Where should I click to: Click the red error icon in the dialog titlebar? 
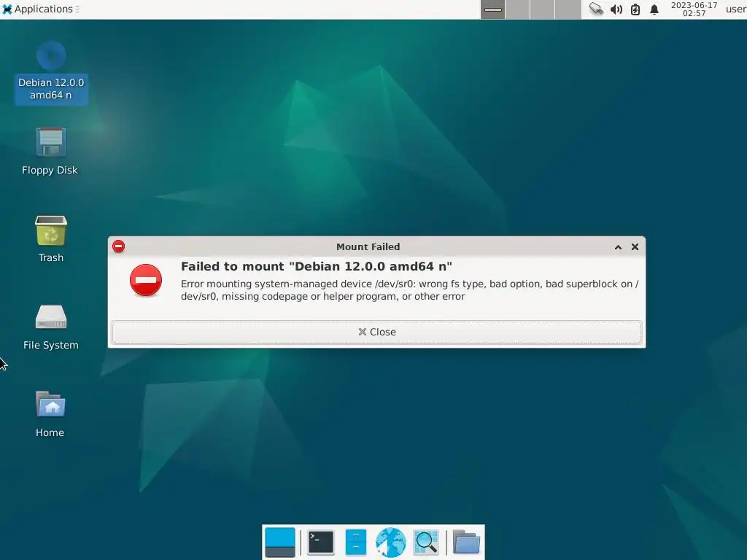[119, 246]
